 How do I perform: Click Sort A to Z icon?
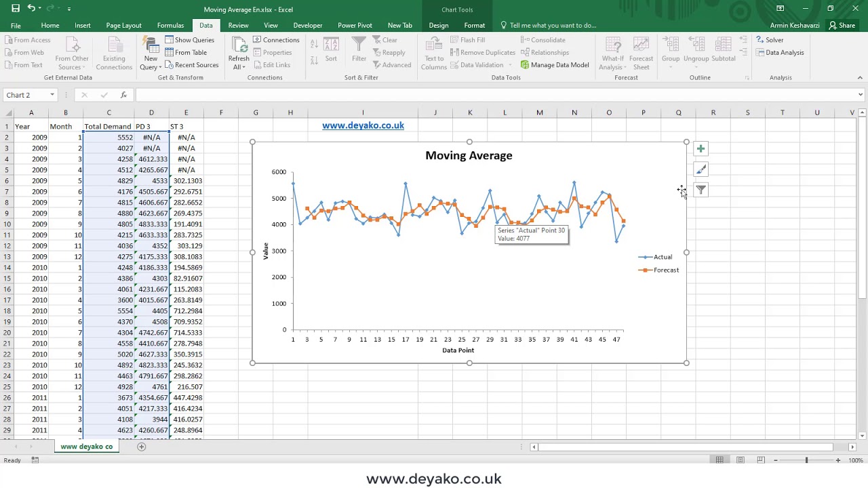pyautogui.click(x=314, y=44)
